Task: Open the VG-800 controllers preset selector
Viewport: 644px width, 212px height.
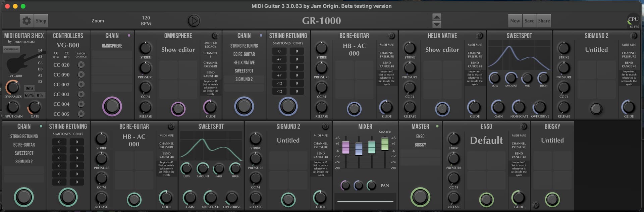Action: point(68,45)
